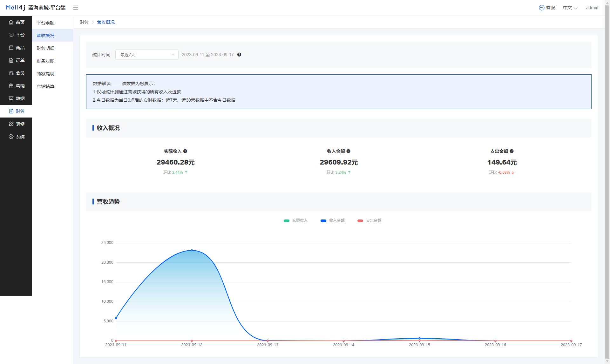
Task: Click the 营收趋势 section heading
Action: [108, 202]
